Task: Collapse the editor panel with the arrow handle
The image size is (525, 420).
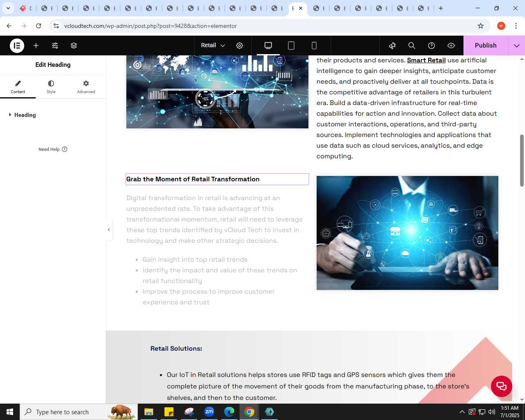Action: click(x=109, y=230)
